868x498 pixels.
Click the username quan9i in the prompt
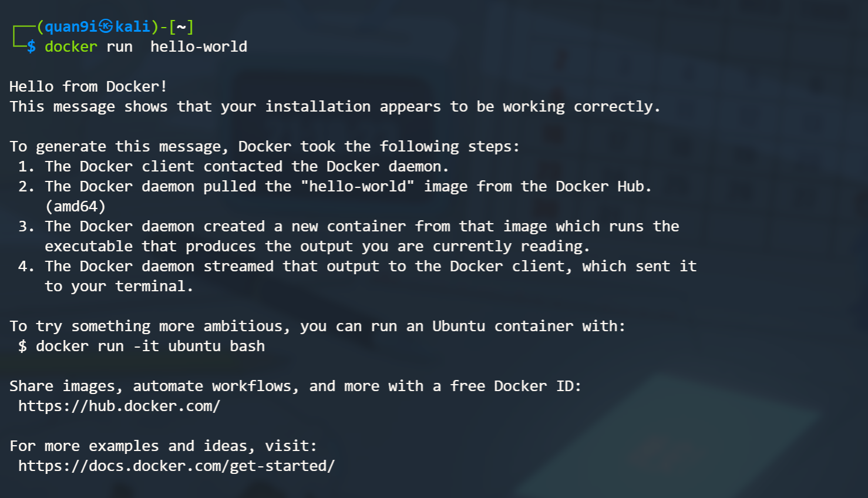pyautogui.click(x=70, y=26)
